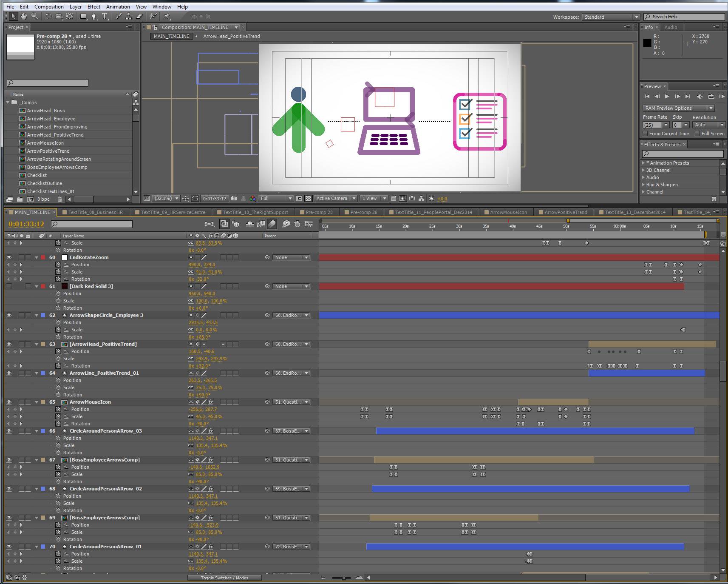The height and width of the screenshot is (584, 728).
Task: Click Toggle Switches / Modes button
Action: click(x=224, y=578)
